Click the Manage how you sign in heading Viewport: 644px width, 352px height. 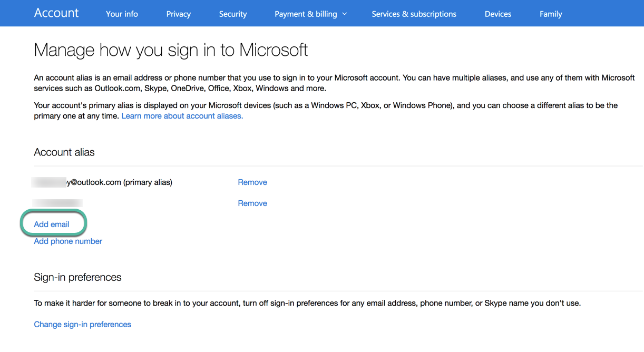tap(170, 50)
